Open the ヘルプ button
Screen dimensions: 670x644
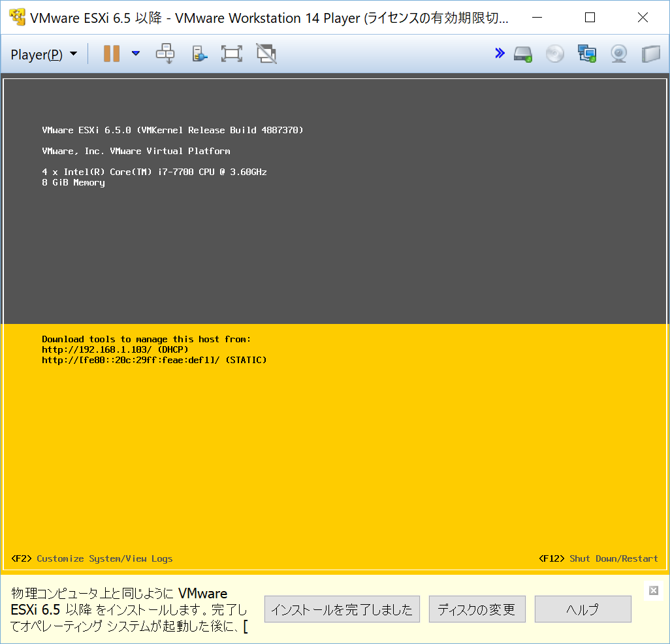(x=582, y=609)
